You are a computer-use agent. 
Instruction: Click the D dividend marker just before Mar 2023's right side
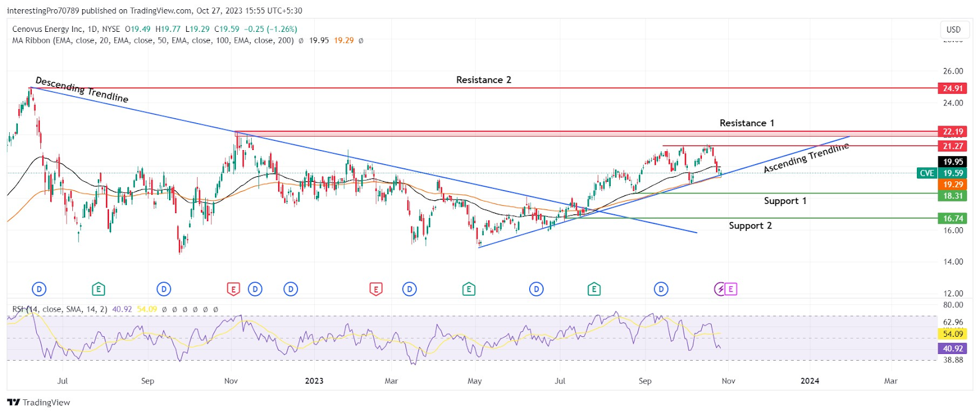pos(409,289)
